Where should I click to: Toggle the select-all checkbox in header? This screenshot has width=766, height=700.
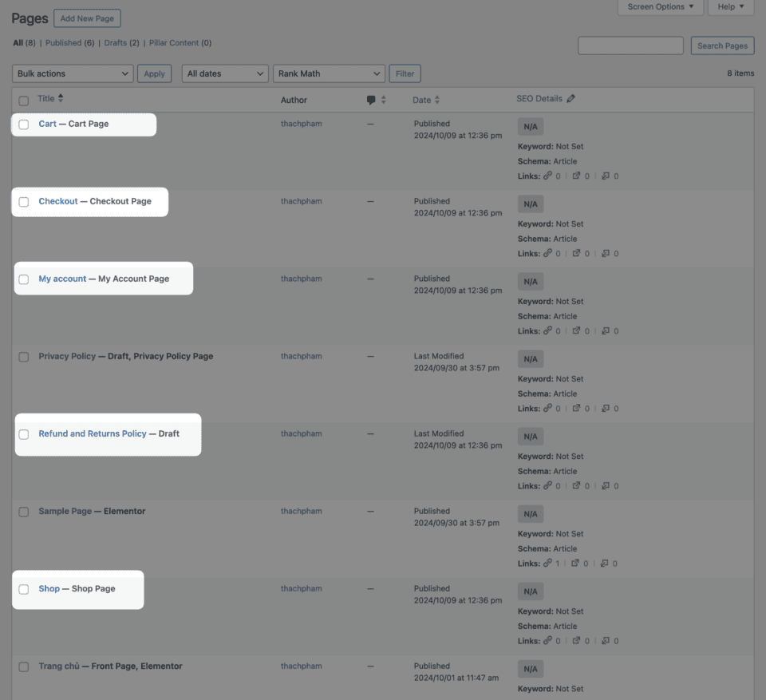24,101
